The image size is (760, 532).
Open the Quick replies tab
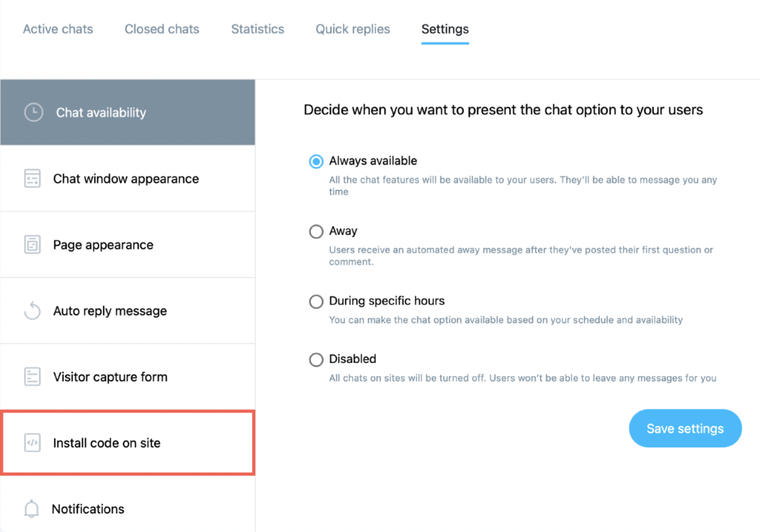point(353,29)
